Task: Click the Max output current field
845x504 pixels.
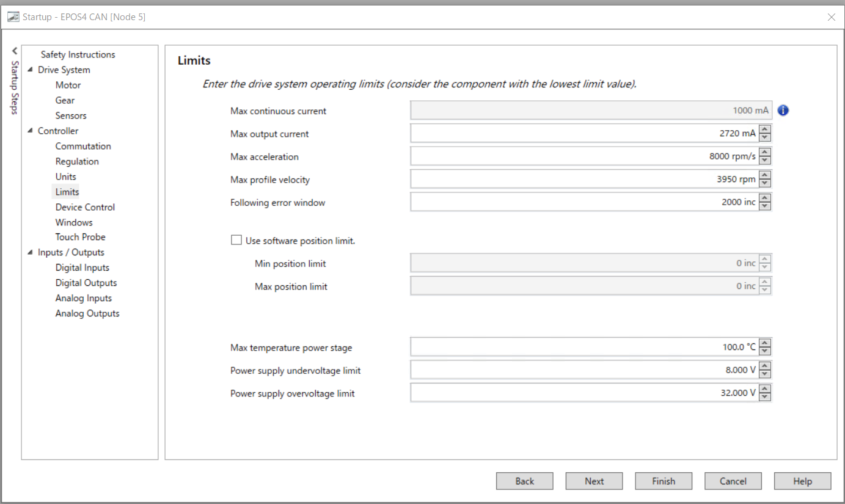Action: (x=585, y=133)
